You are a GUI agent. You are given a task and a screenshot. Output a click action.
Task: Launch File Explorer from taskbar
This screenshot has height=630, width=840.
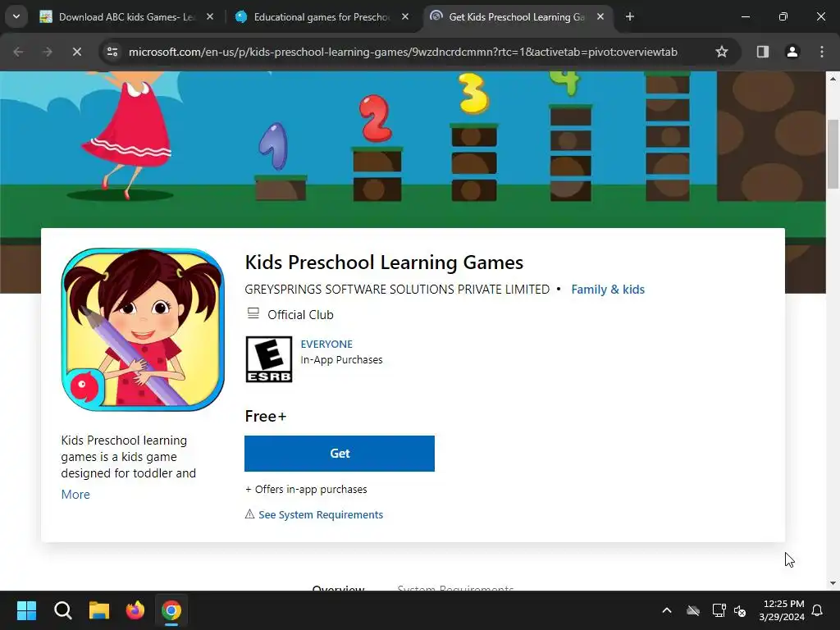tap(99, 610)
